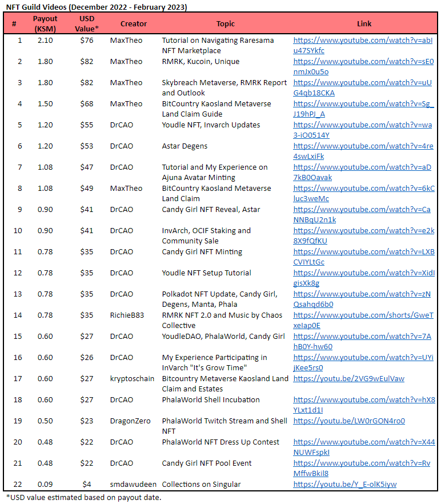Image resolution: width=441 pixels, height=504 pixels.
Task: Click the Topic column header
Action: (226, 24)
